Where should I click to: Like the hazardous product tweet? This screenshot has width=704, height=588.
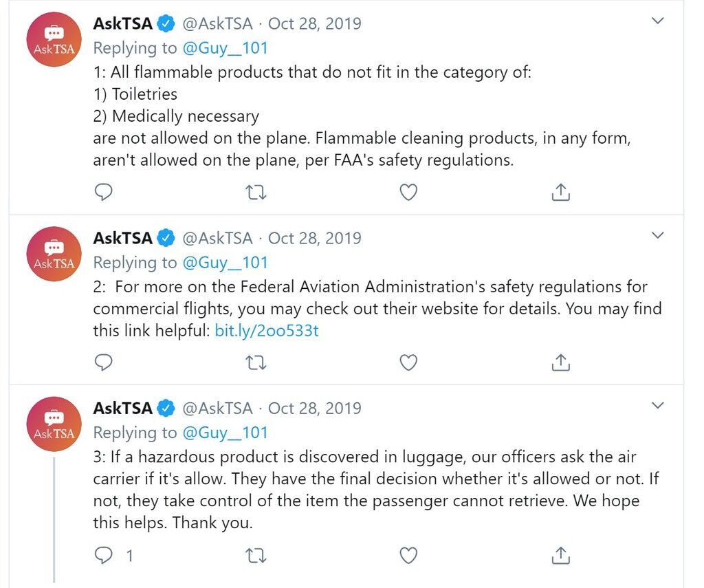pos(408,556)
